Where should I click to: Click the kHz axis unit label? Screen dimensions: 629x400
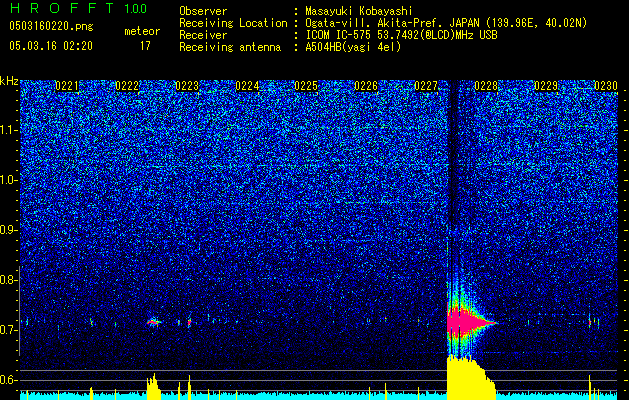click(9, 81)
